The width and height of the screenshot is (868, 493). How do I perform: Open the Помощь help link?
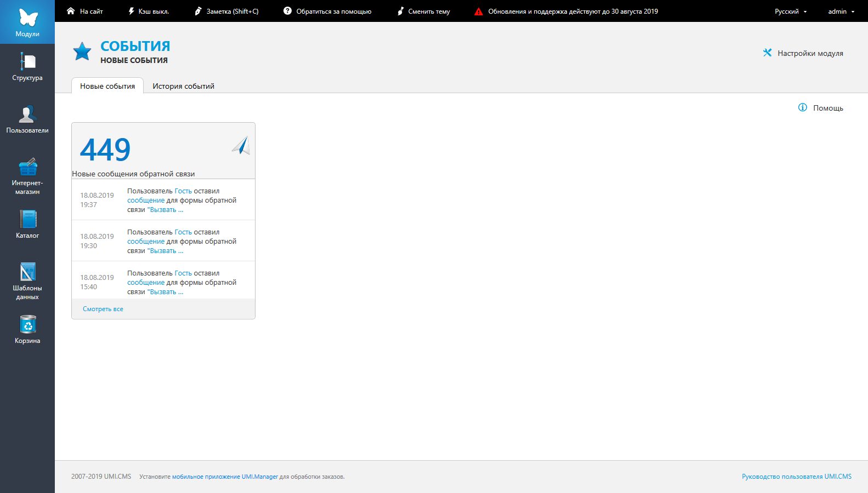point(821,108)
